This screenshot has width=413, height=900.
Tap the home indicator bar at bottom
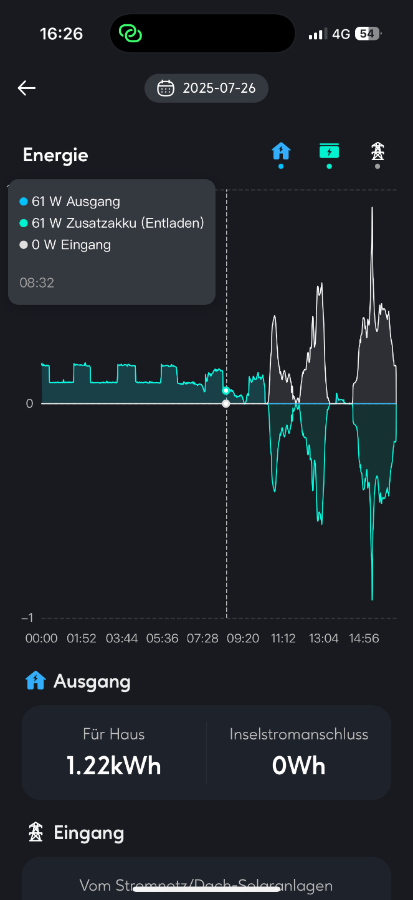point(206,889)
